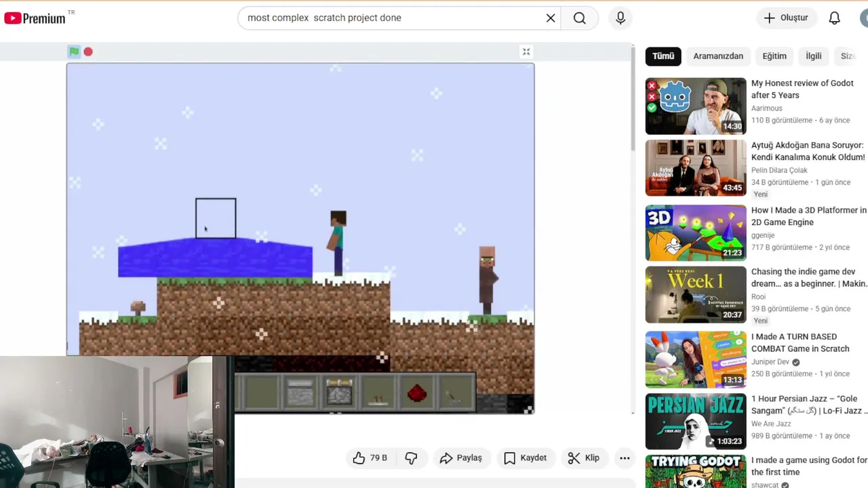
Task: Click the villager character in the game
Action: tap(487, 281)
